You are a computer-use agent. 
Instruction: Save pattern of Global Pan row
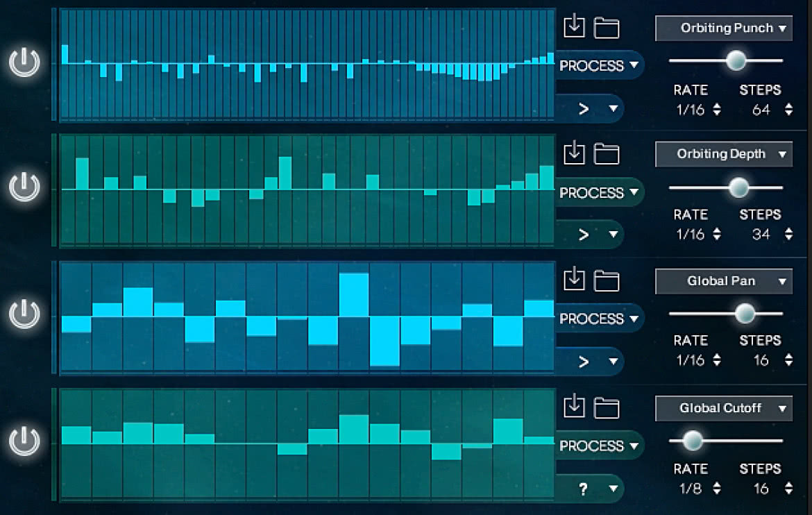(x=574, y=279)
